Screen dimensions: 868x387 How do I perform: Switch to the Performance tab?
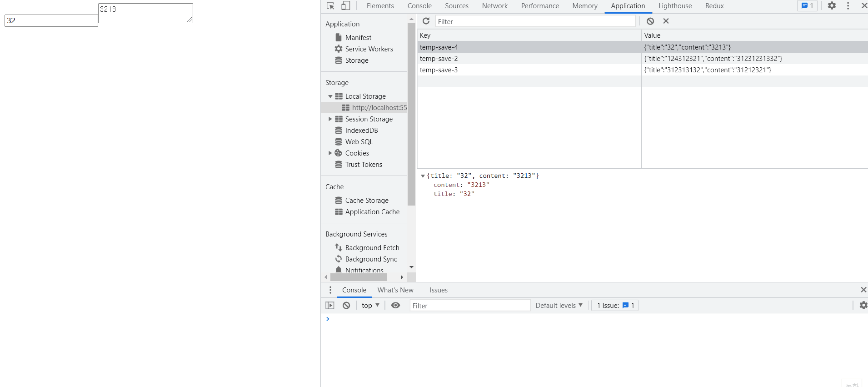coord(540,6)
